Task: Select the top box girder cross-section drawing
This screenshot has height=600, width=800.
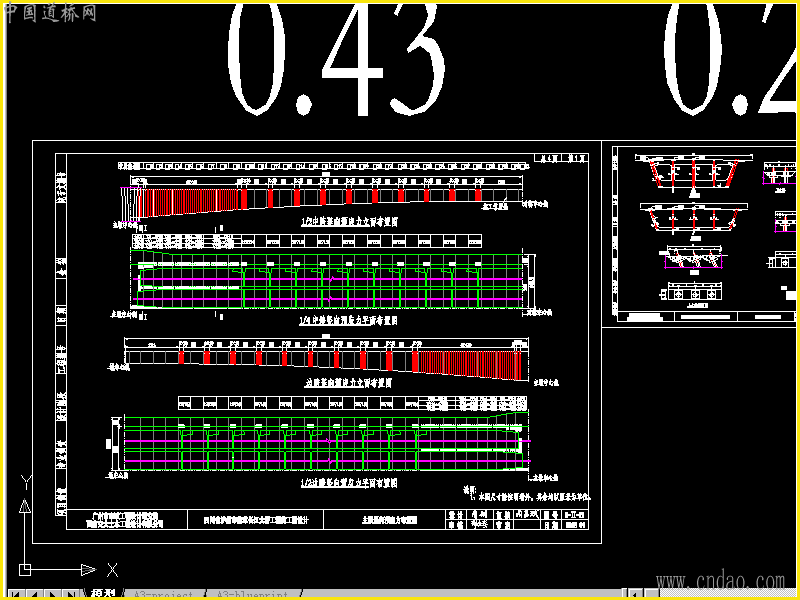Action: [694, 175]
